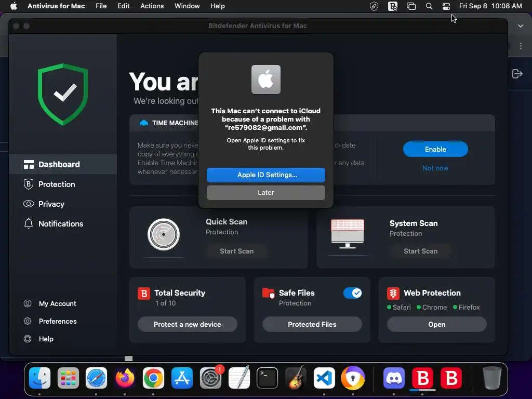Open Google Chrome from the Dock
This screenshot has width=532, height=399.
tap(153, 378)
